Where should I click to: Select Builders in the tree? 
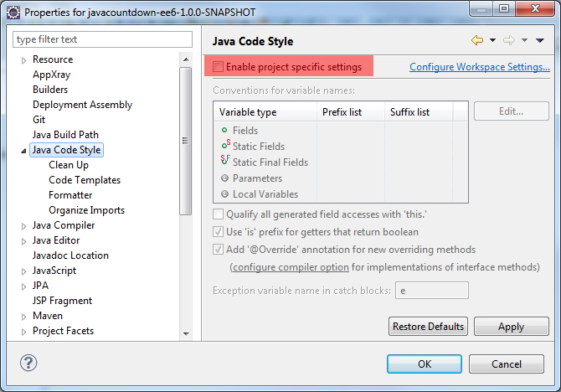coord(50,90)
